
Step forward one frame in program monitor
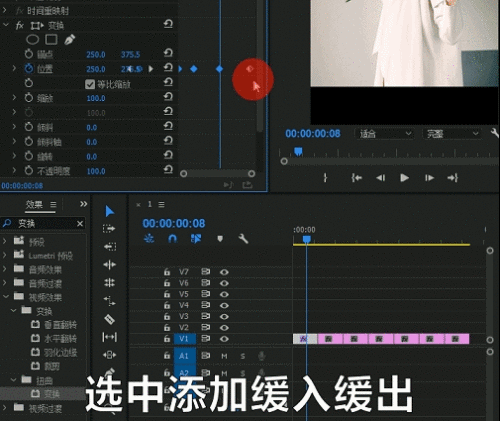429,178
